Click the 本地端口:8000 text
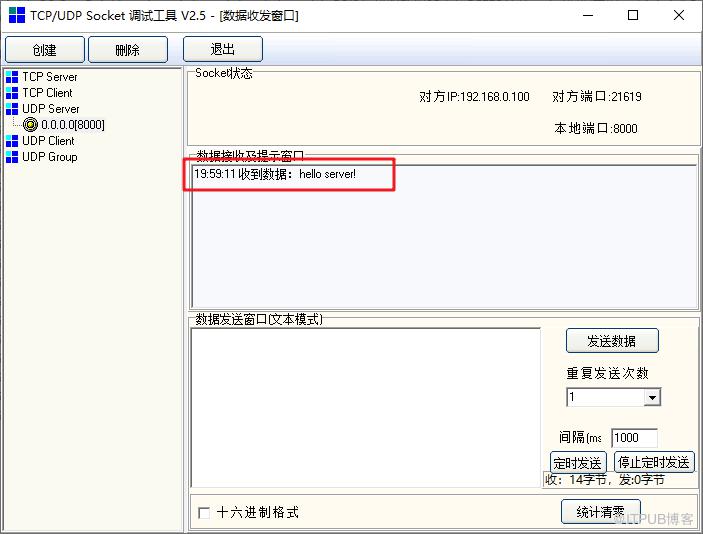 pyautogui.click(x=596, y=129)
